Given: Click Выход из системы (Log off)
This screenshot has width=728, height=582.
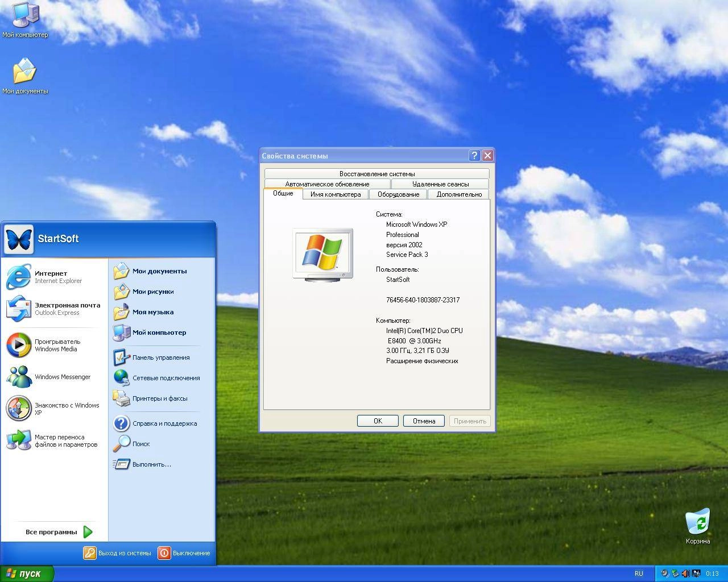Looking at the screenshot, I should click(x=118, y=553).
